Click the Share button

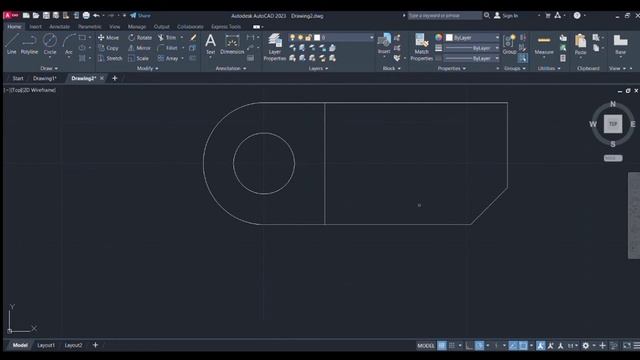pos(140,16)
